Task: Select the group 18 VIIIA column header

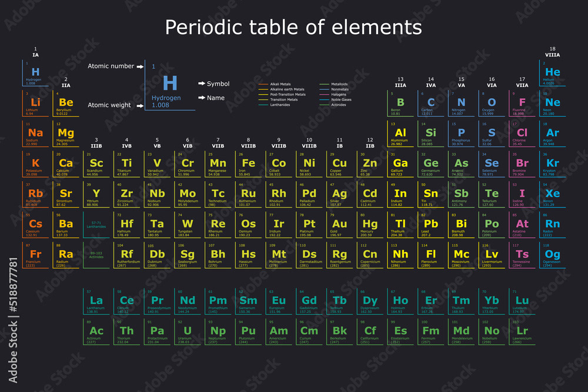Action: (x=552, y=52)
